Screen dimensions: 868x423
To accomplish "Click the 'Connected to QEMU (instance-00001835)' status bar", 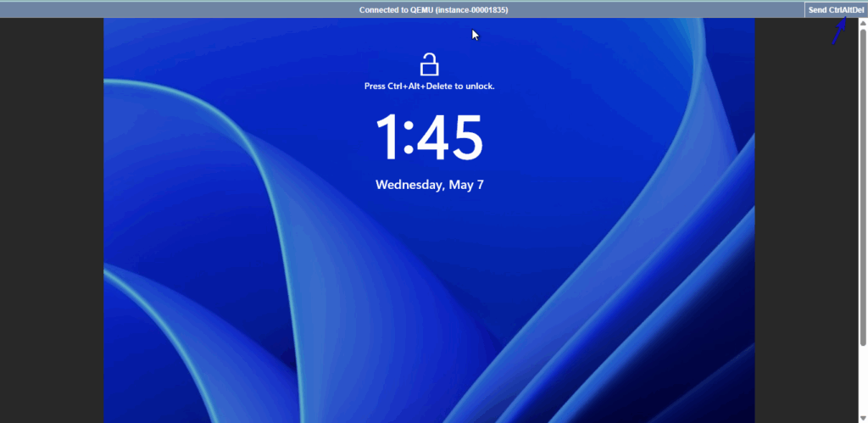I will click(x=433, y=10).
